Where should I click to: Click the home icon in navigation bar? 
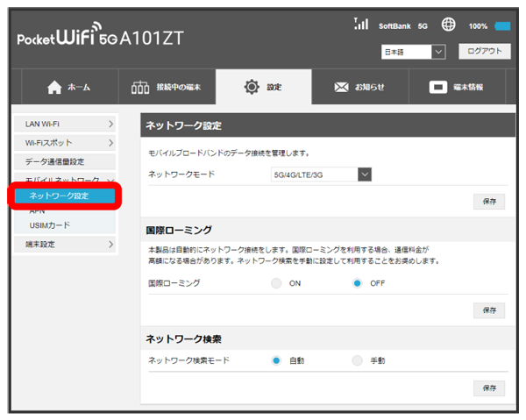54,88
